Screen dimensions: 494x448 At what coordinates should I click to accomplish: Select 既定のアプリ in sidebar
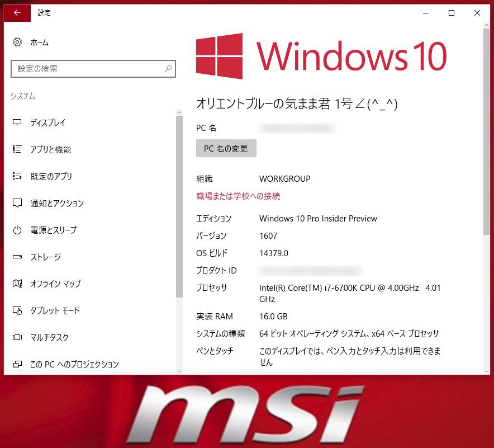point(51,176)
